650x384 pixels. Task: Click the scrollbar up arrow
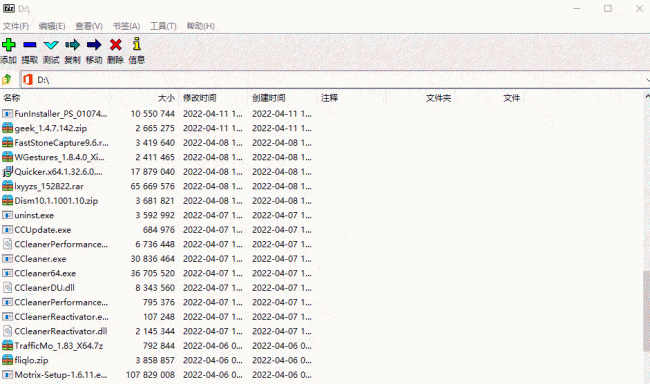[647, 96]
